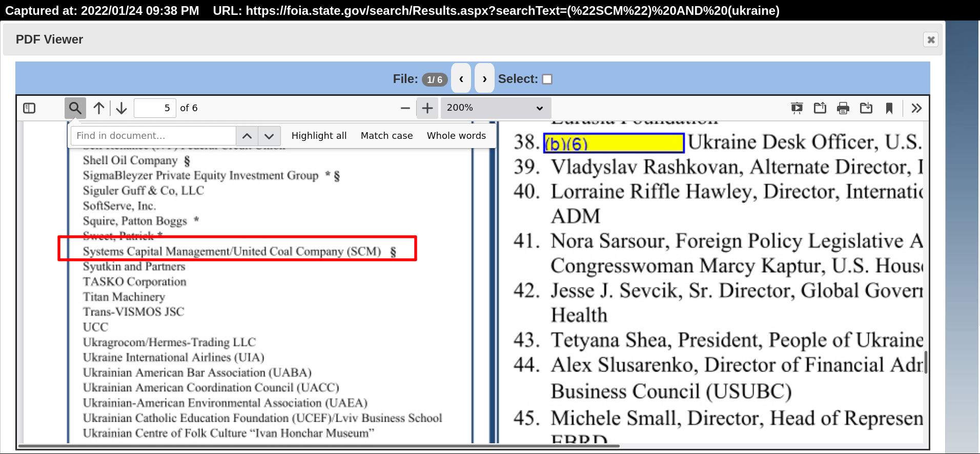Screen dimensions: 980x454
Task: Jump to next find match
Action: tap(269, 136)
